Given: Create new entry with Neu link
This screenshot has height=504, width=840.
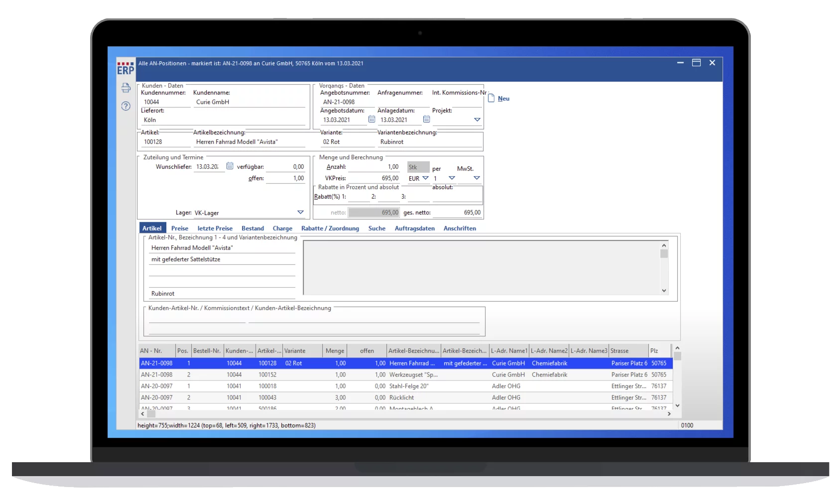Looking at the screenshot, I should click(x=503, y=99).
